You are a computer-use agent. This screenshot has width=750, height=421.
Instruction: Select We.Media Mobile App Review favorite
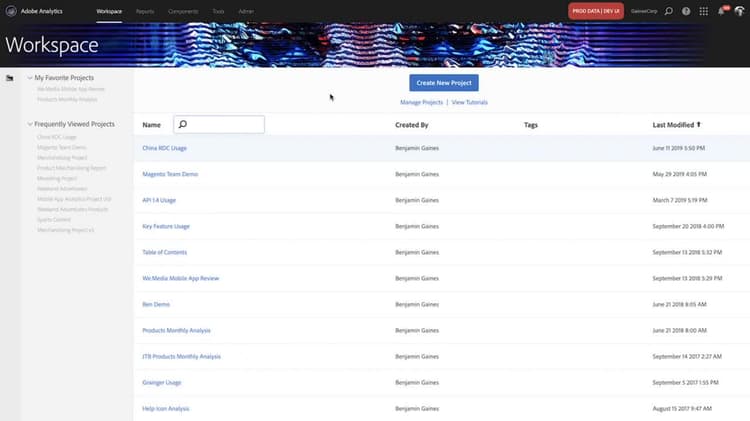click(71, 89)
